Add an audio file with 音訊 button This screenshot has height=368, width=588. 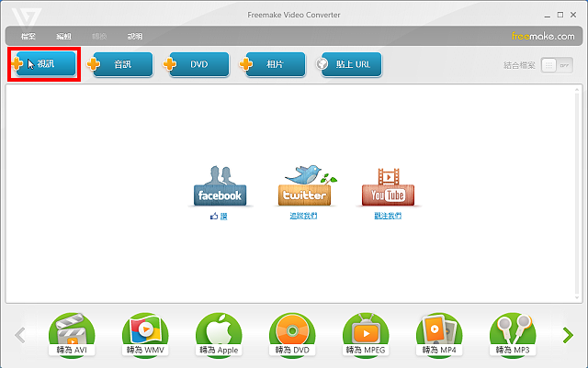(120, 64)
